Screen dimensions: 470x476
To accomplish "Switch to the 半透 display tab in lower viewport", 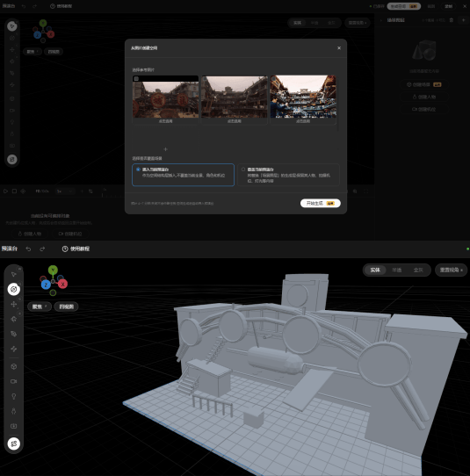I will (x=396, y=270).
